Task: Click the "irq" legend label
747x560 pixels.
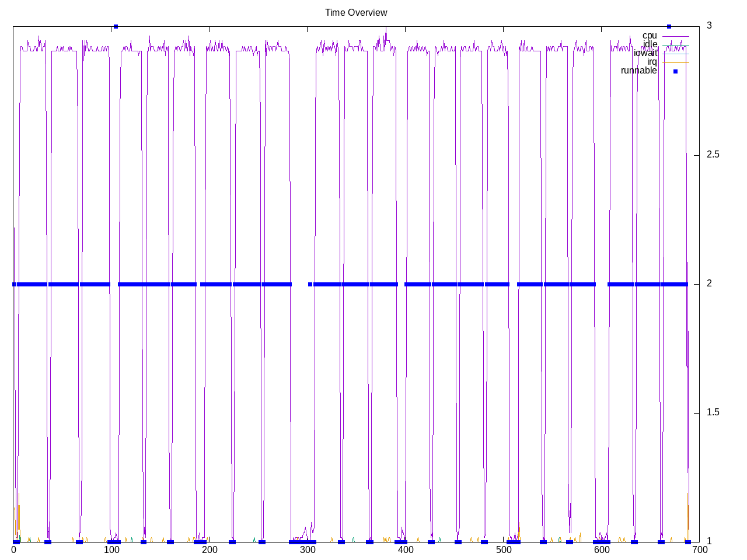Action: point(652,62)
